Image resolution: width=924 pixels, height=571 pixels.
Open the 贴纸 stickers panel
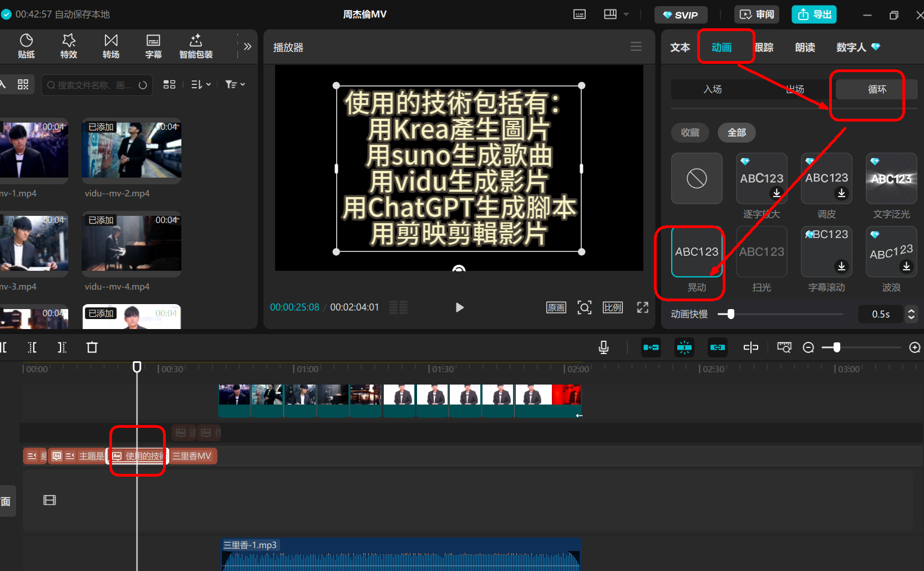click(26, 46)
